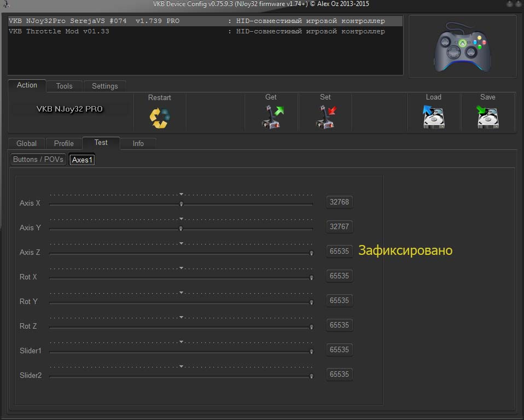Click the Slider1 slider handle
524x420 pixels.
coord(311,351)
